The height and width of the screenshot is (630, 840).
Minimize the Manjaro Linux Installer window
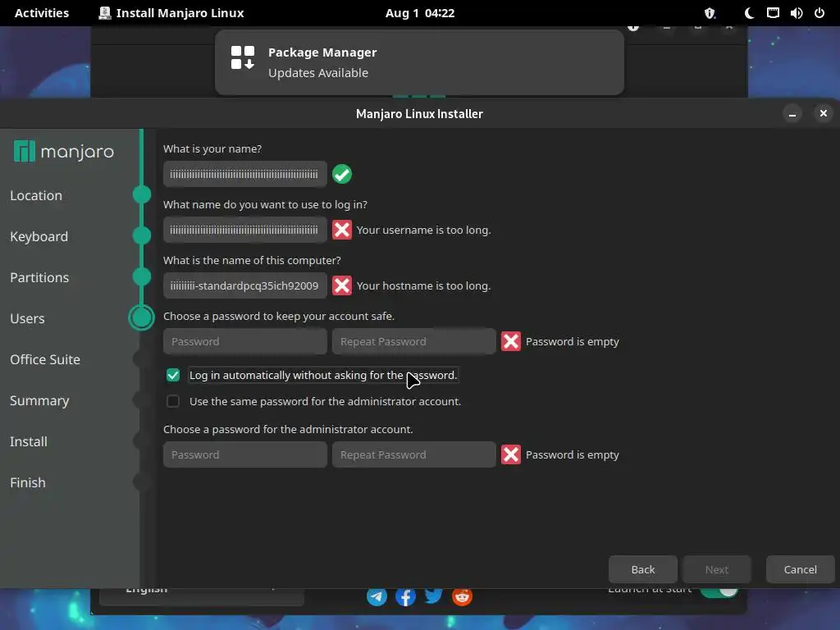pos(792,113)
